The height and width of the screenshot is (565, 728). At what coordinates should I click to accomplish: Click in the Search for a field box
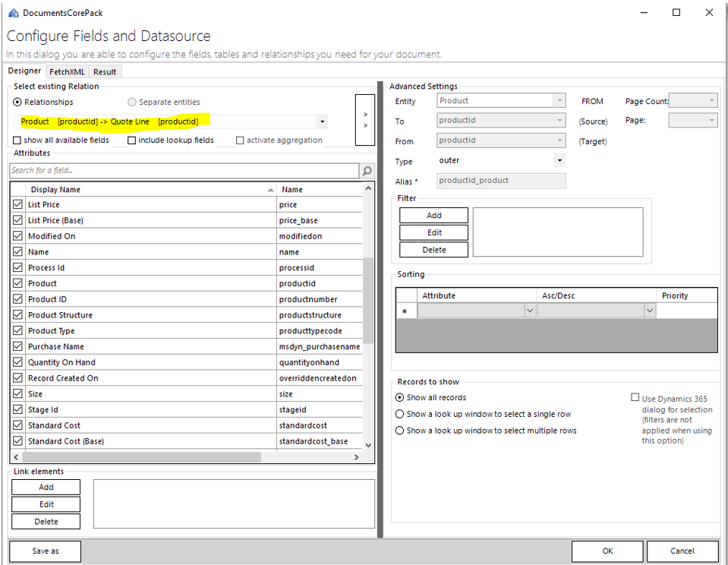point(182,171)
